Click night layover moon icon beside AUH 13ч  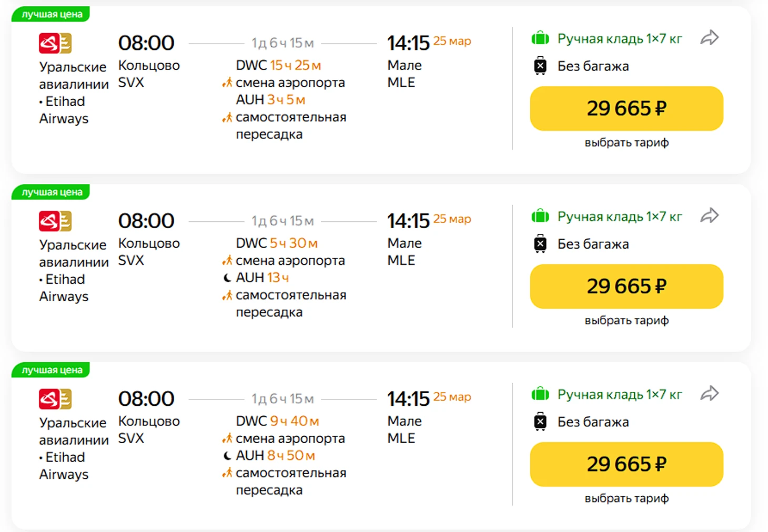[227, 278]
